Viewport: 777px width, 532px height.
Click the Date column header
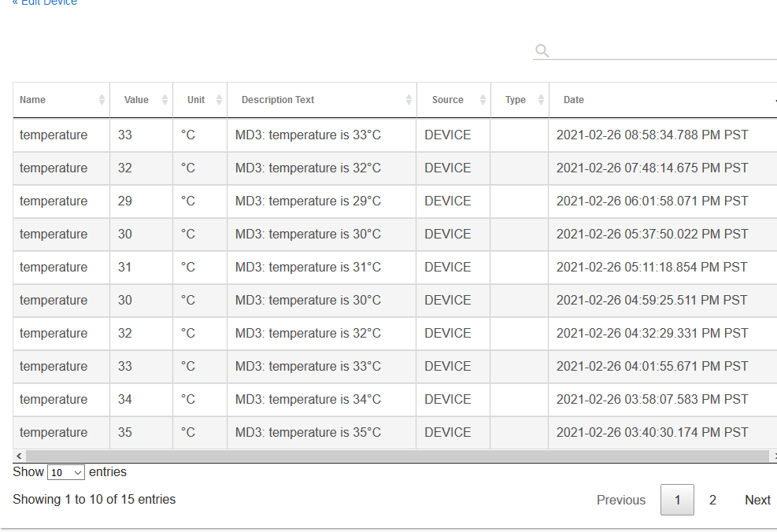pyautogui.click(x=574, y=100)
